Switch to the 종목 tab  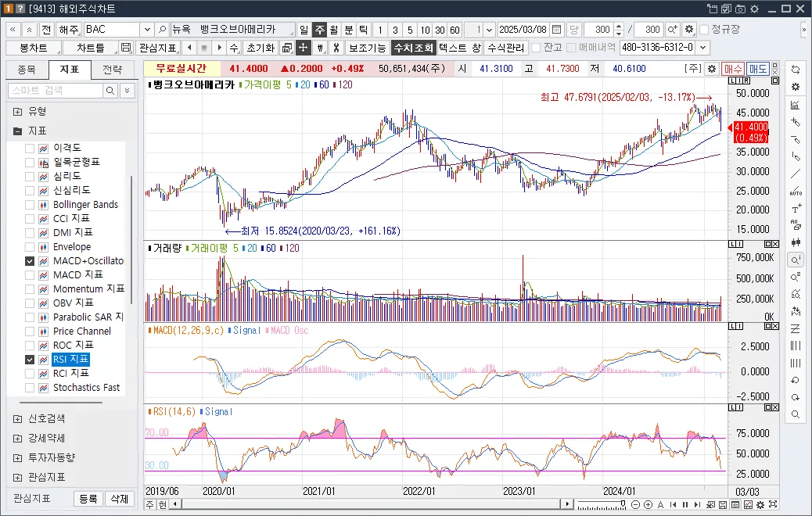(27, 70)
